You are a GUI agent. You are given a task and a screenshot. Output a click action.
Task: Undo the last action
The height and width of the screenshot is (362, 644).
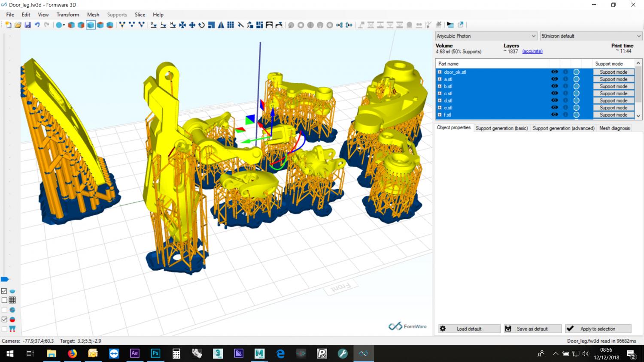pos(37,25)
